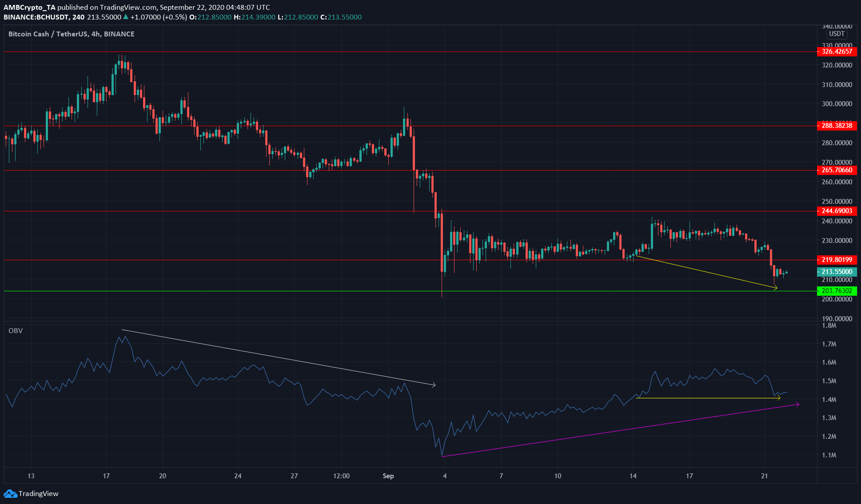Viewport: 861px width, 504px height.
Task: Select the 288.38238 price level label
Action: (x=837, y=126)
